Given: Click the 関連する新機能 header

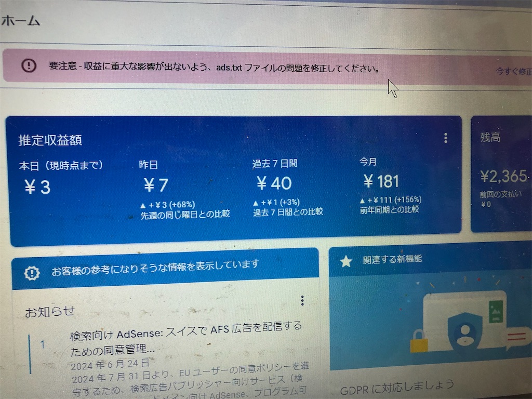Looking at the screenshot, I should (x=392, y=260).
